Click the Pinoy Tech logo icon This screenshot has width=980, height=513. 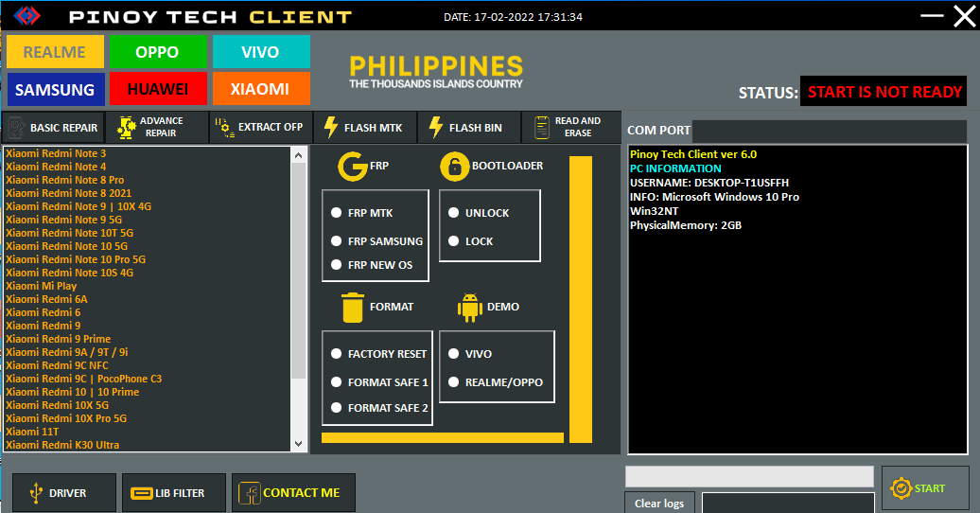pyautogui.click(x=26, y=16)
